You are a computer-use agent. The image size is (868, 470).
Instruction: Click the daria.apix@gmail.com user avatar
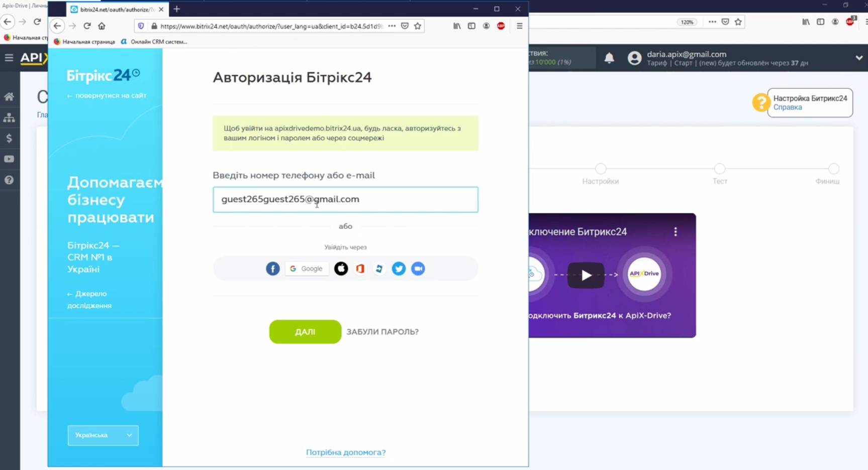point(634,58)
